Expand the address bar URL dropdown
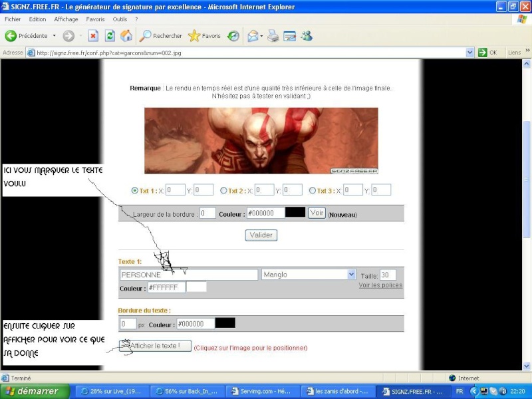 click(x=469, y=53)
